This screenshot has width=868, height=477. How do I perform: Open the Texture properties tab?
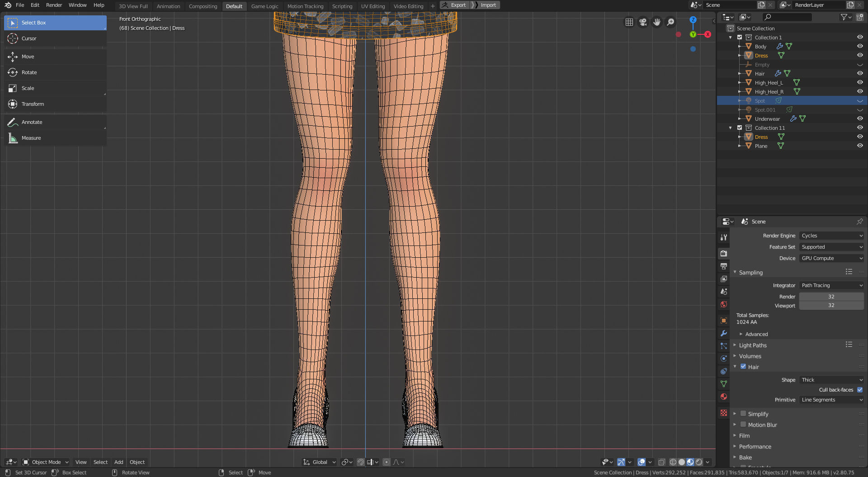(x=724, y=413)
